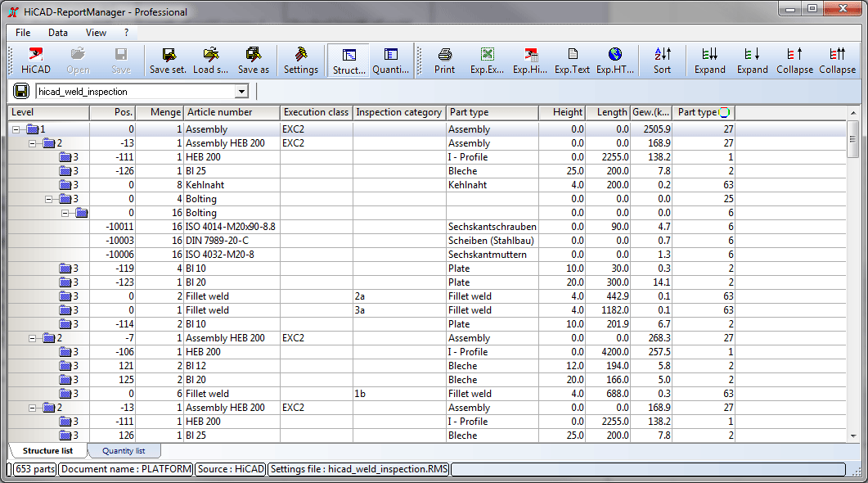Open the hicad_weld_inspection settings dropdown
This screenshot has height=483, width=868.
(x=241, y=92)
